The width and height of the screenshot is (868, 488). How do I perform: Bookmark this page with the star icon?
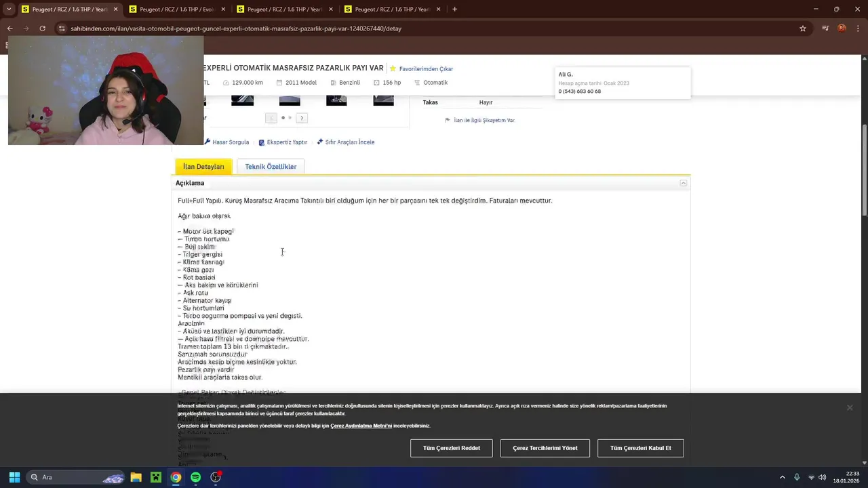pos(803,28)
